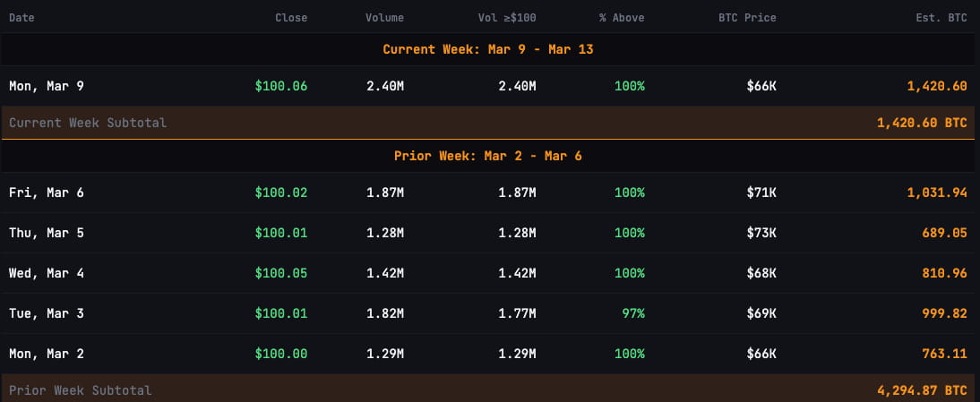
Task: Select the Tue, Mar 3 row date
Action: tap(46, 313)
